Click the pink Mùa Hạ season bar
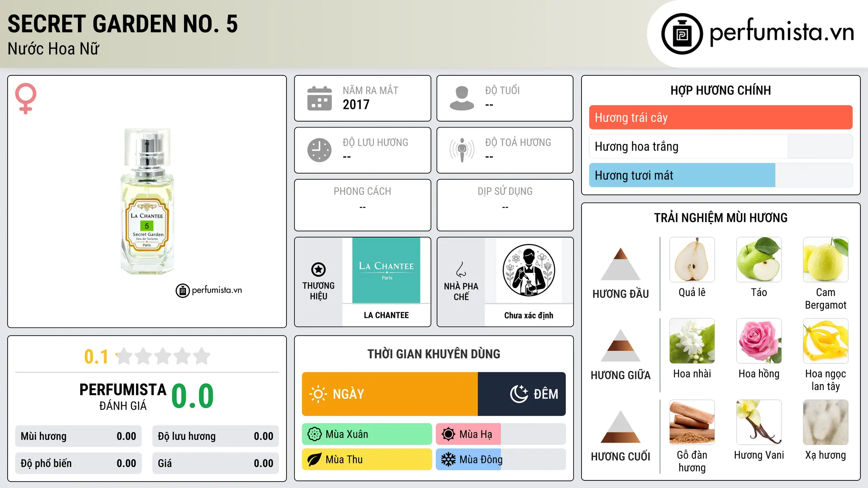The image size is (868, 488). pyautogui.click(x=501, y=434)
